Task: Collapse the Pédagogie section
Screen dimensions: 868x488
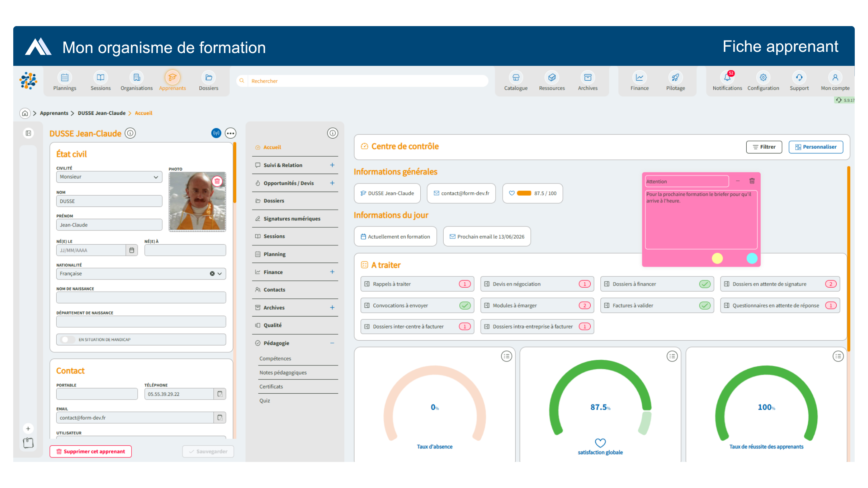Action: [332, 343]
